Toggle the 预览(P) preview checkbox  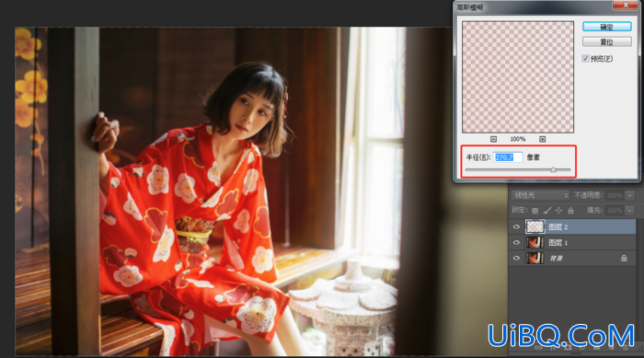tap(586, 59)
